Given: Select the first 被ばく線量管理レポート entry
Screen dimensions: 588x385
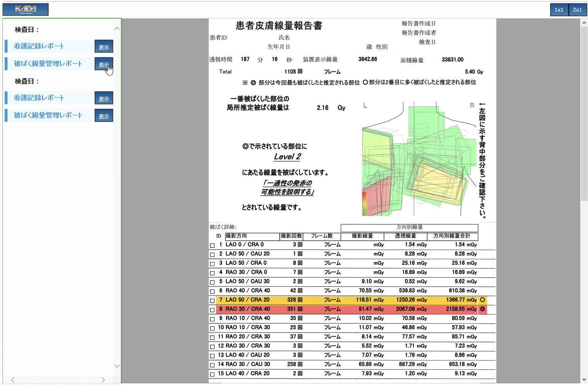Looking at the screenshot, I should (x=49, y=64).
